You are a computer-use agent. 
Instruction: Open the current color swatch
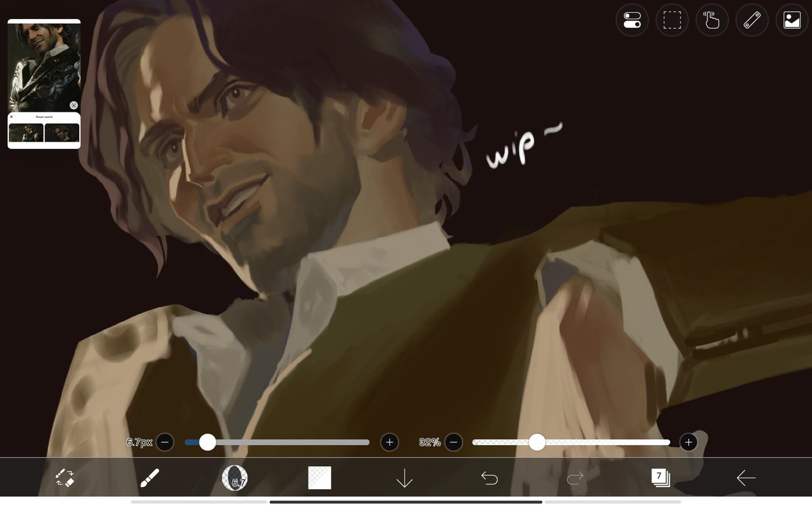(319, 478)
